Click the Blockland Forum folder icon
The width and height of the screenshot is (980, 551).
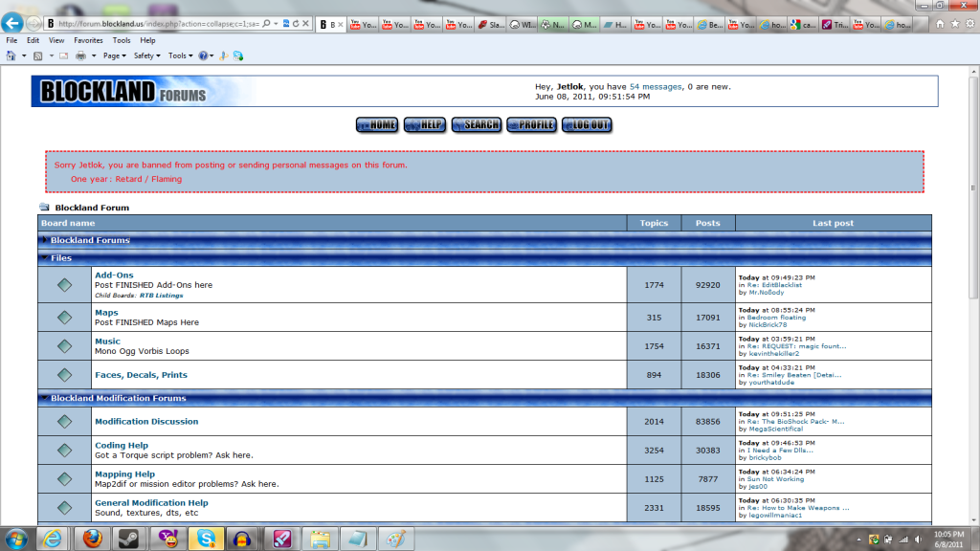44,207
